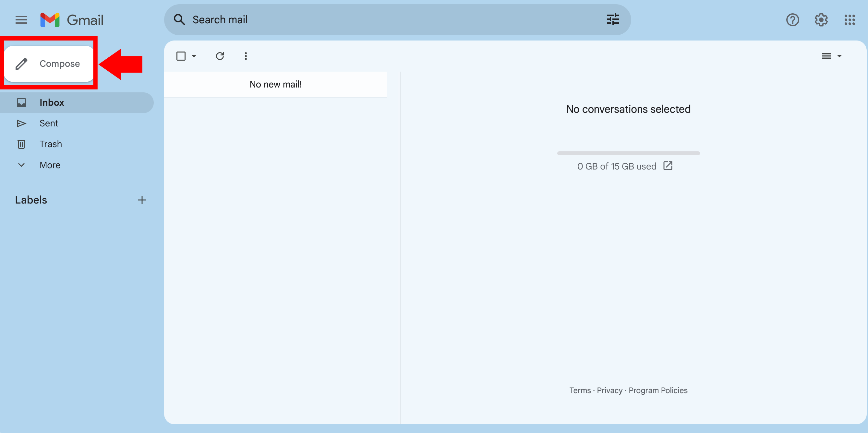The width and height of the screenshot is (868, 433).
Task: Tick the select all checkbox
Action: 181,56
